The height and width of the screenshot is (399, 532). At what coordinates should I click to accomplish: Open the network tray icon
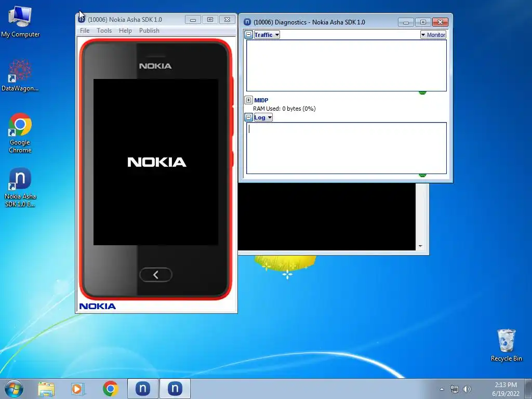click(454, 389)
